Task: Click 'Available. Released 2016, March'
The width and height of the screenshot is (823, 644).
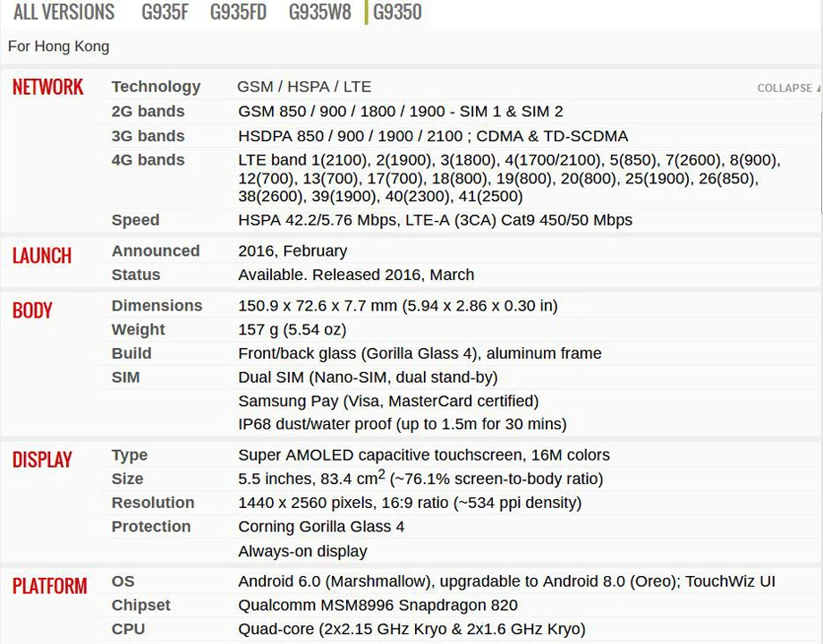Action: (356, 275)
